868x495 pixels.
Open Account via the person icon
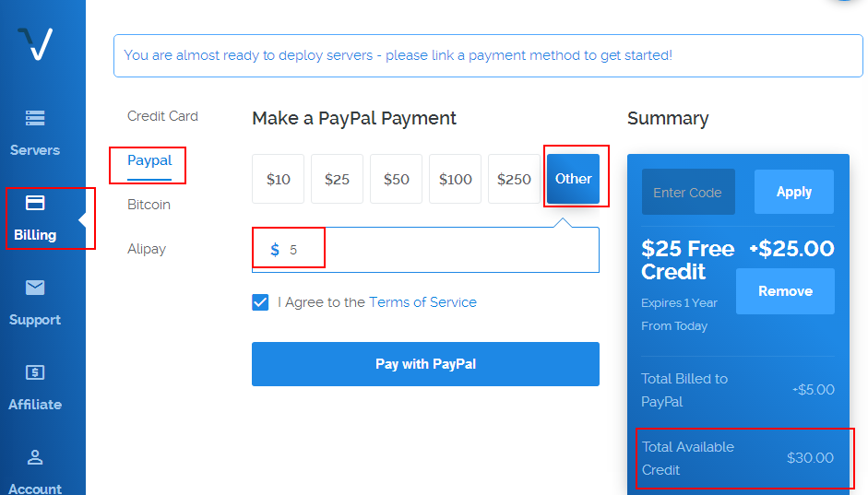[35, 457]
